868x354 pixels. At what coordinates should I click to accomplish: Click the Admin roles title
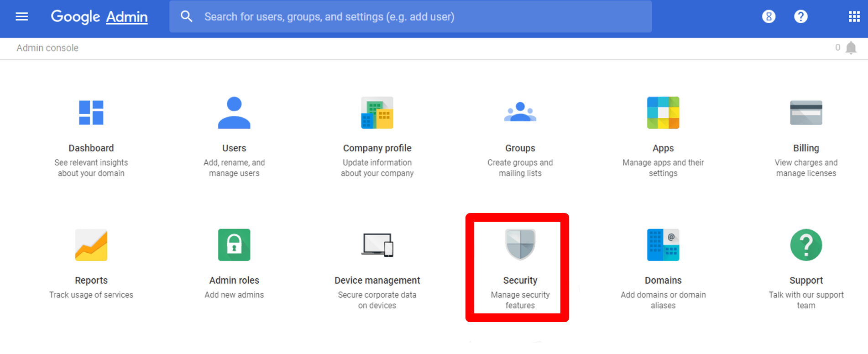(x=234, y=281)
